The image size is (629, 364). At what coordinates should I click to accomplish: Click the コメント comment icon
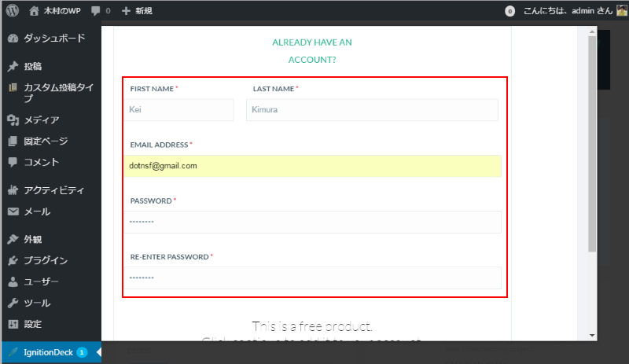point(13,162)
